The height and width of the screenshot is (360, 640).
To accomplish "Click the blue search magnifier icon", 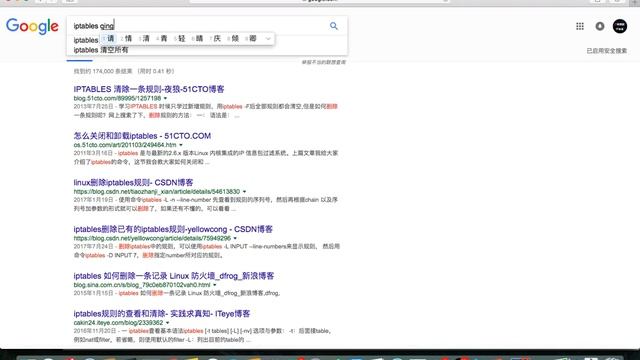I will (x=334, y=26).
